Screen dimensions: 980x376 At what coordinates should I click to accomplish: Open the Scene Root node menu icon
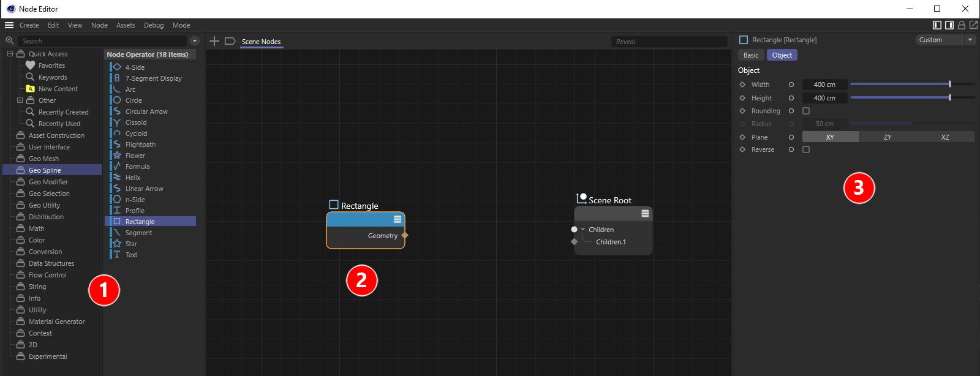[x=645, y=213]
